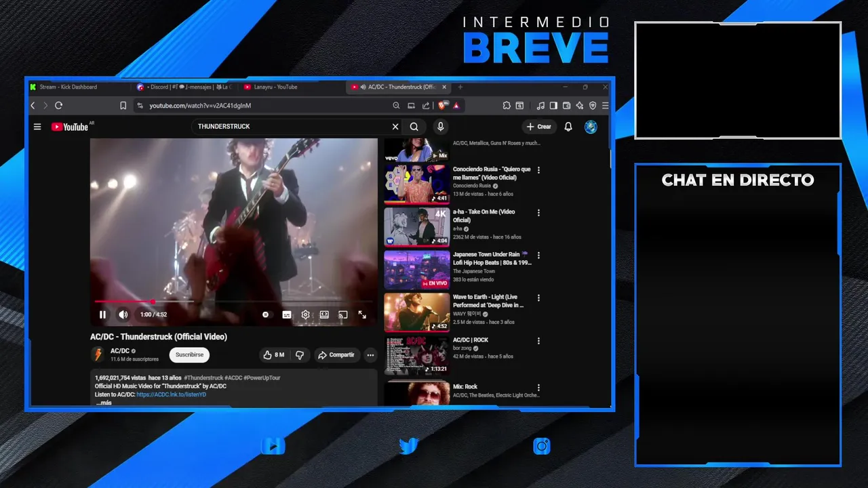The image size is (868, 488).
Task: Clear the THUNDERSTRUCK search text
Action: [x=395, y=127]
